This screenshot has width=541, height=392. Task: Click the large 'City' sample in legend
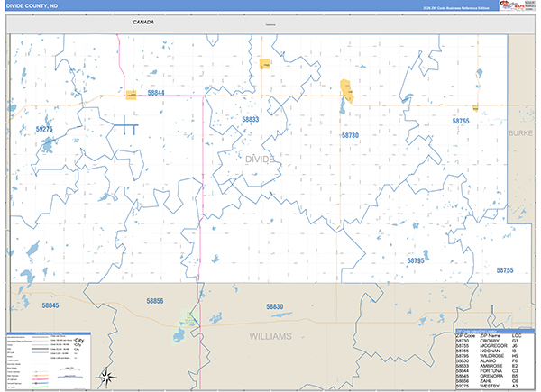(79, 341)
